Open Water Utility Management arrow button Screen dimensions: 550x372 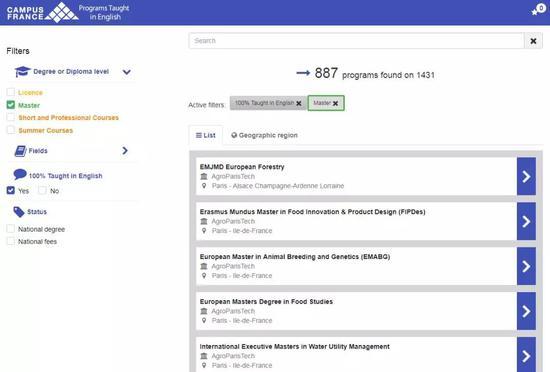pos(526,355)
